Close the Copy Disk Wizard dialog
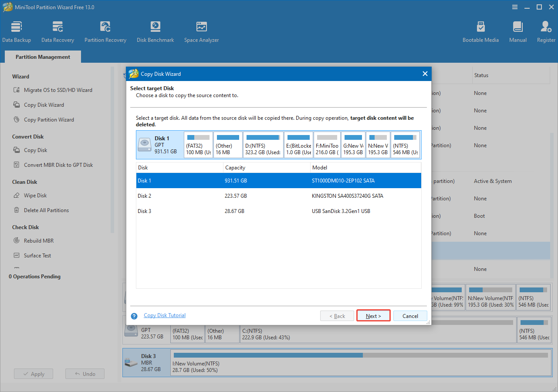 point(425,74)
